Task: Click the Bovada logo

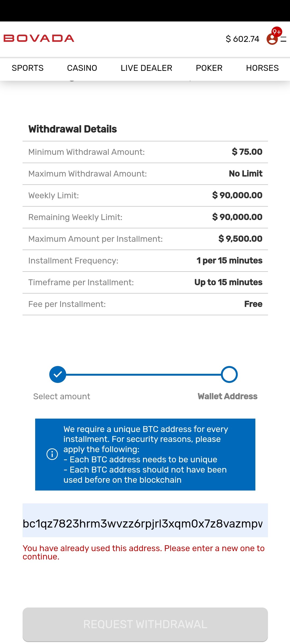Action: pyautogui.click(x=39, y=38)
